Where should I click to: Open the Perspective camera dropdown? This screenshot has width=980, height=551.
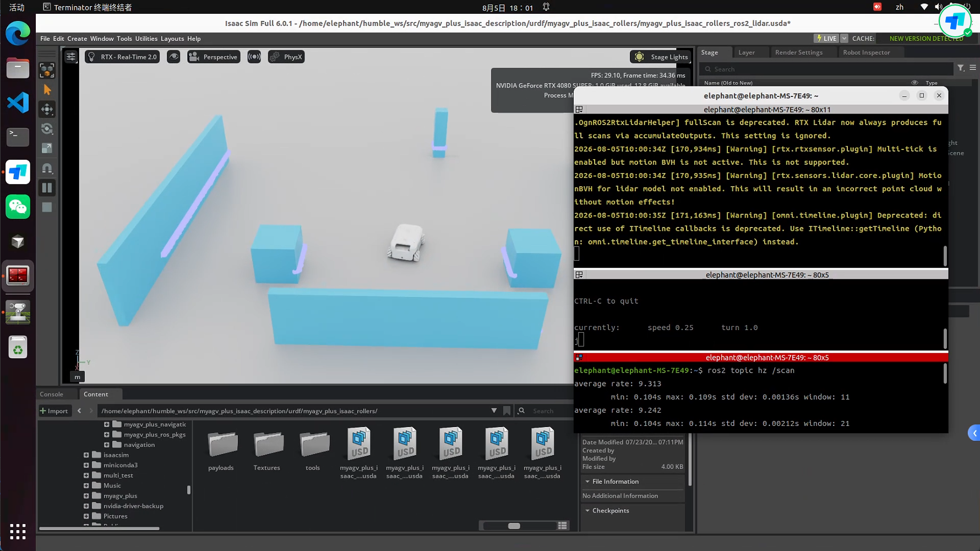(214, 57)
